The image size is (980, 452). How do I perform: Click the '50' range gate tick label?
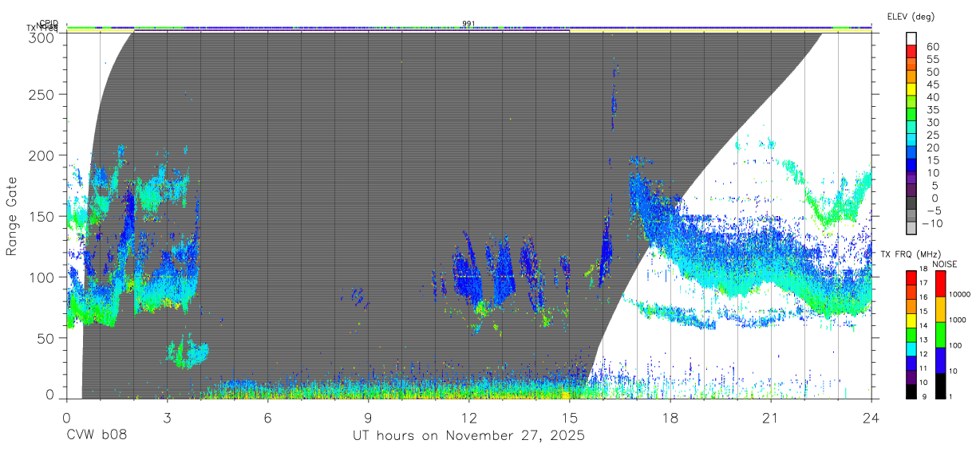[x=45, y=338]
